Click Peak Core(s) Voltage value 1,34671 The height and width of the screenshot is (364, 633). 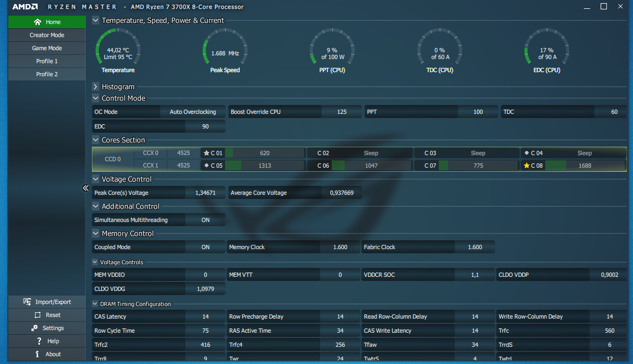[x=206, y=193]
